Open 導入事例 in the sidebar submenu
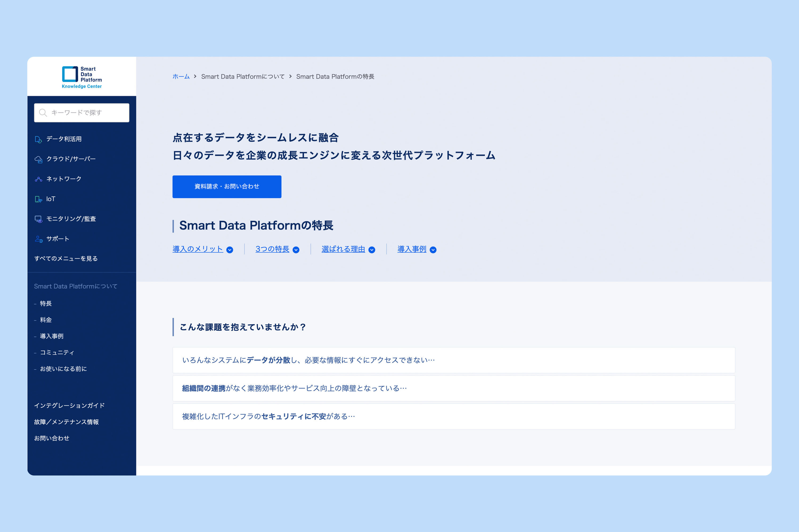Viewport: 799px width, 532px height. point(52,336)
